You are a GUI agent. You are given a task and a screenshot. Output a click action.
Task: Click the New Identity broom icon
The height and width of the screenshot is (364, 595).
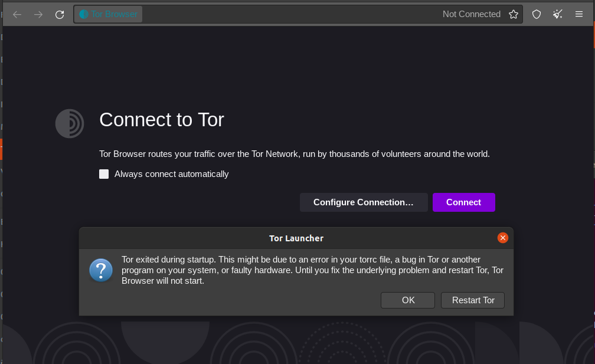click(558, 14)
